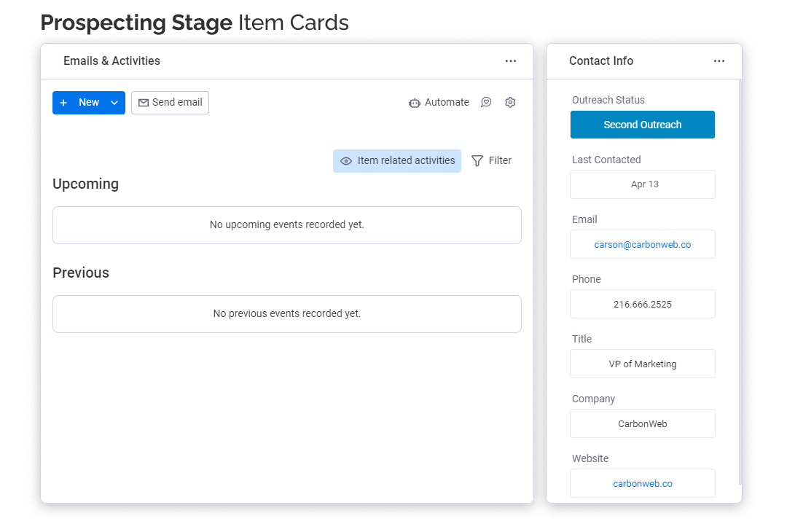Screen dimensions: 787x532
Task: Open the Last Contacted date picker
Action: pyautogui.click(x=642, y=184)
